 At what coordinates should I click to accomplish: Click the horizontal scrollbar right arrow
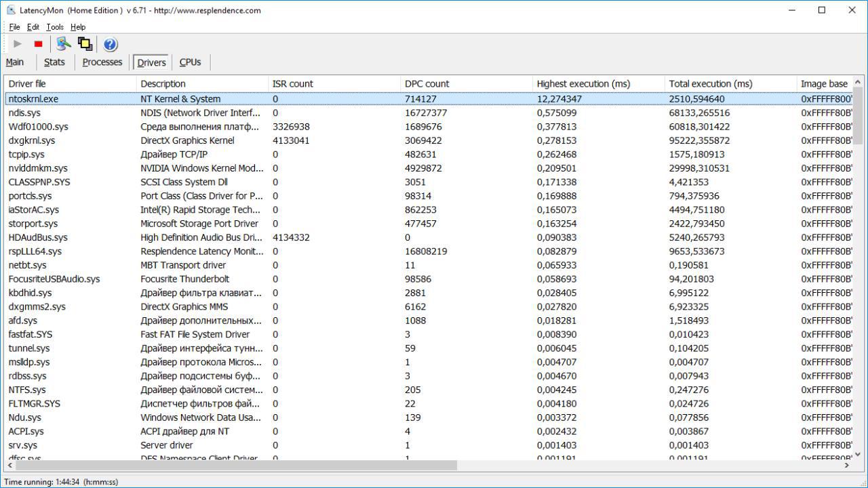(x=846, y=466)
